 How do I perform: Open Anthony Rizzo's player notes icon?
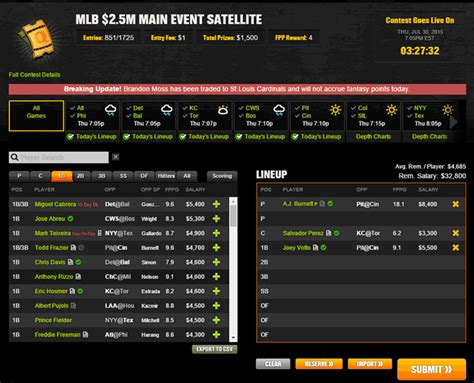pyautogui.click(x=78, y=277)
